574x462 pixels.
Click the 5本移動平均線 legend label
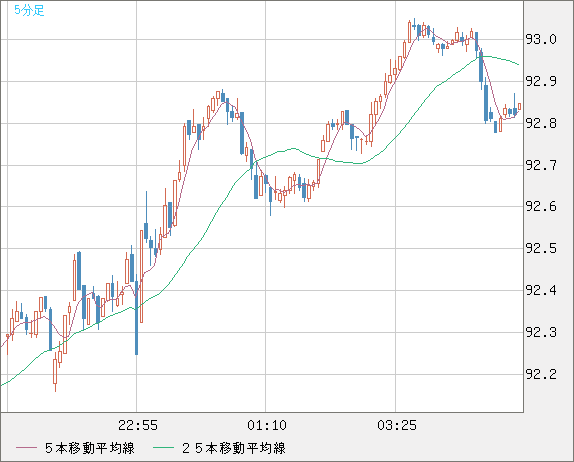click(x=90, y=448)
